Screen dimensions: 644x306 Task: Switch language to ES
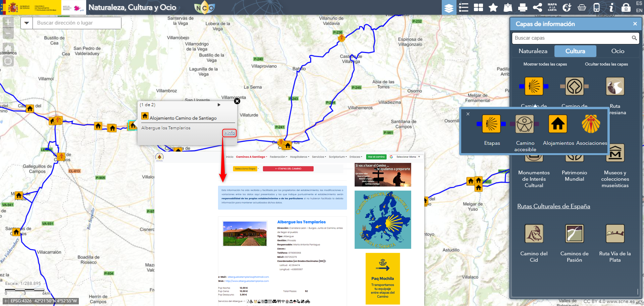[639, 3]
